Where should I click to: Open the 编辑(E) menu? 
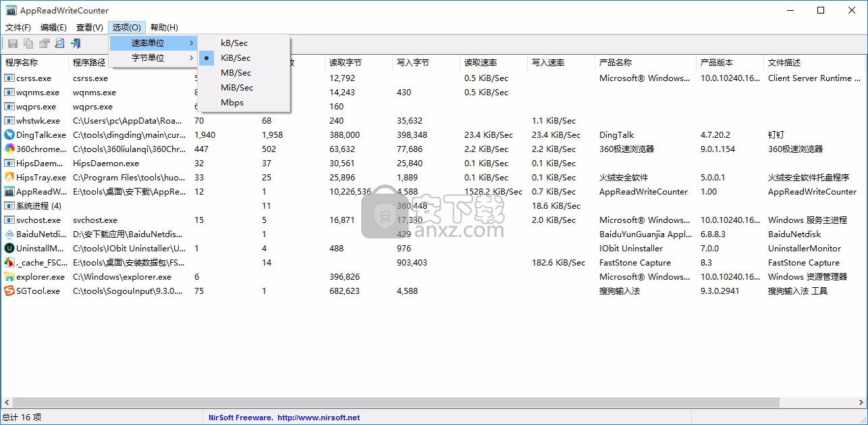coord(54,28)
